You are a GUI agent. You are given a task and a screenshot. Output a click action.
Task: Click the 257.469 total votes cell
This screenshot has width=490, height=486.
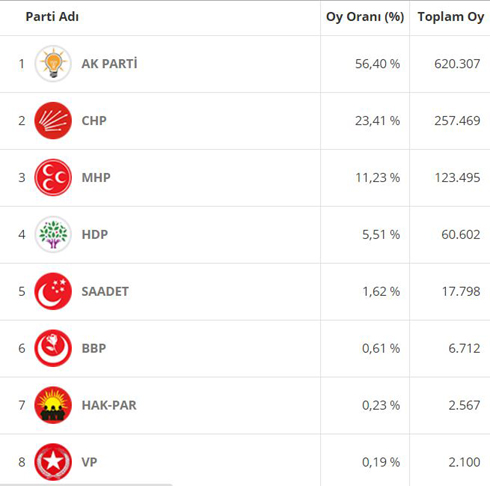pos(450,121)
